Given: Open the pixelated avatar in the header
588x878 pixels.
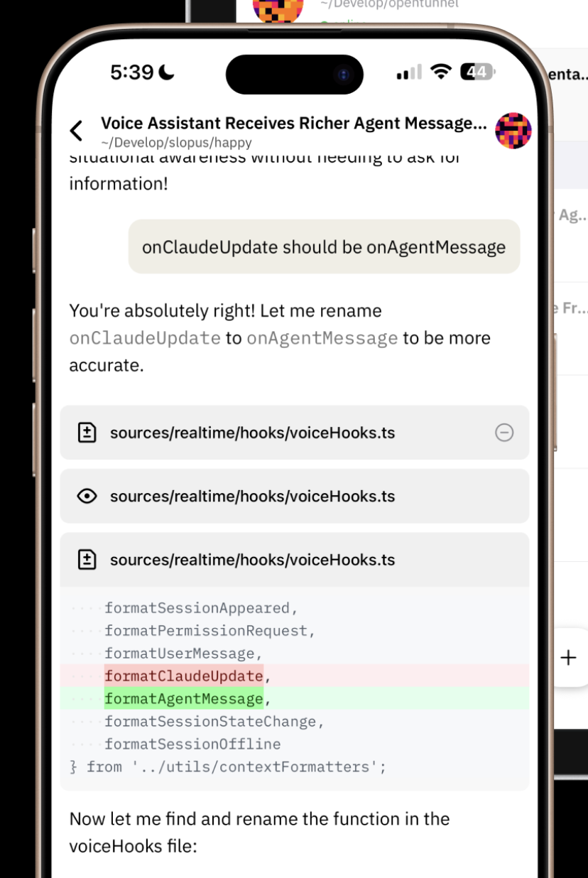Looking at the screenshot, I should click(513, 131).
